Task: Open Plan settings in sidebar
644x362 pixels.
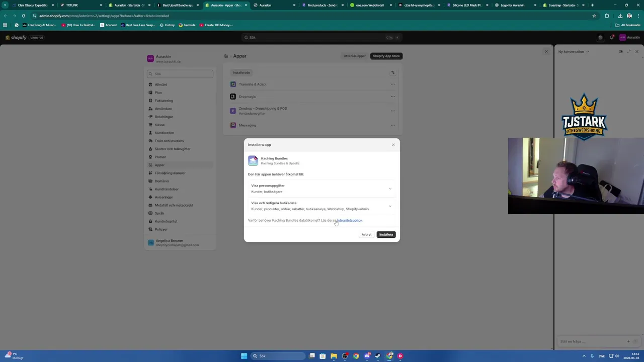Action: point(180,93)
